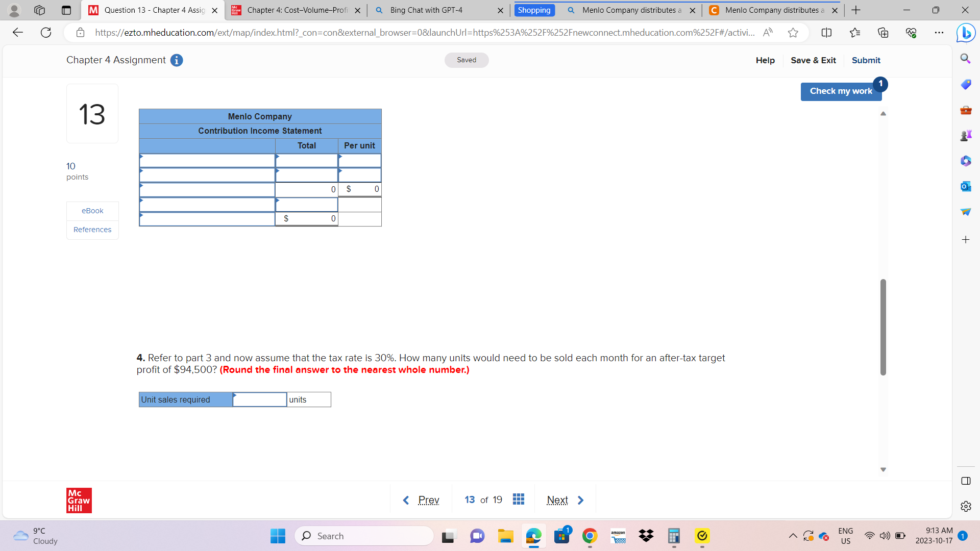Click the scroll down arrow on right panel
Screen dimensions: 980x551
pyautogui.click(x=883, y=469)
